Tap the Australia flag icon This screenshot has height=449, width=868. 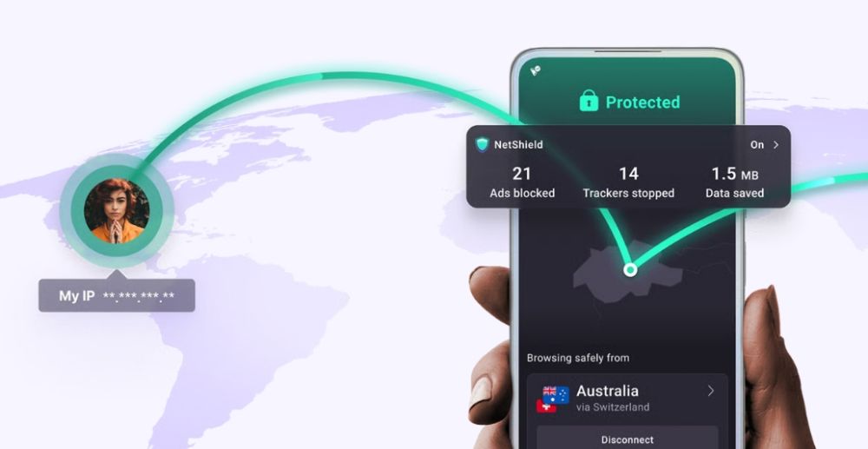coord(556,395)
